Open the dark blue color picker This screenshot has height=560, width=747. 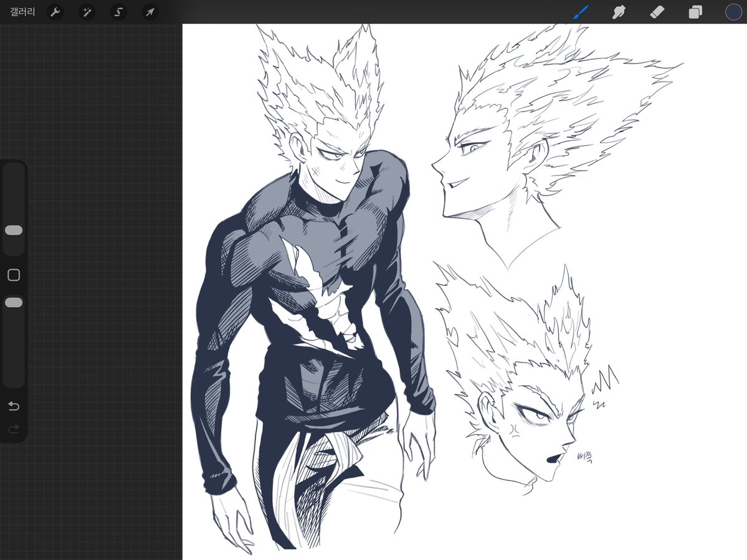click(734, 12)
